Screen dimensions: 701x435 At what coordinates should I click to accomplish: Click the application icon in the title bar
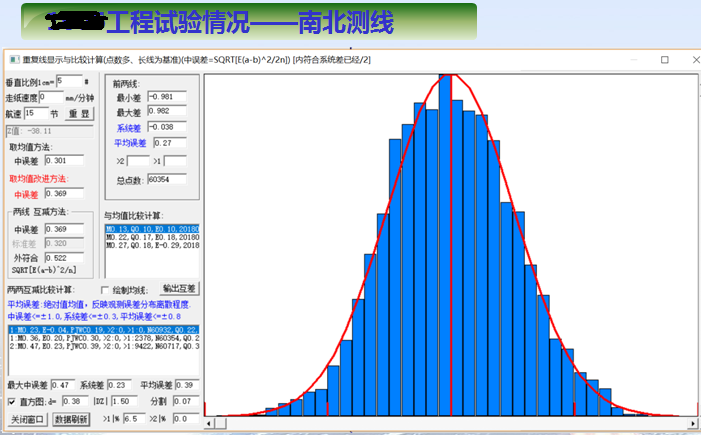pyautogui.click(x=15, y=59)
